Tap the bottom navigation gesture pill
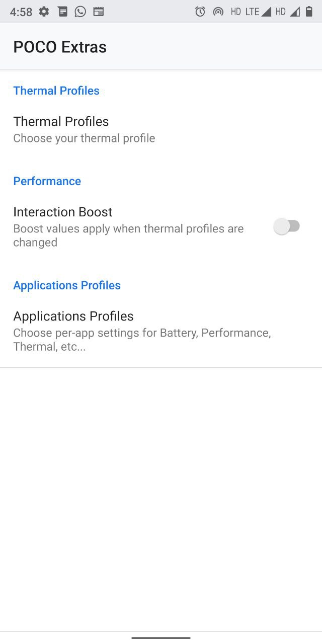Image resolution: width=322 pixels, height=644 pixels. pyautogui.click(x=161, y=638)
